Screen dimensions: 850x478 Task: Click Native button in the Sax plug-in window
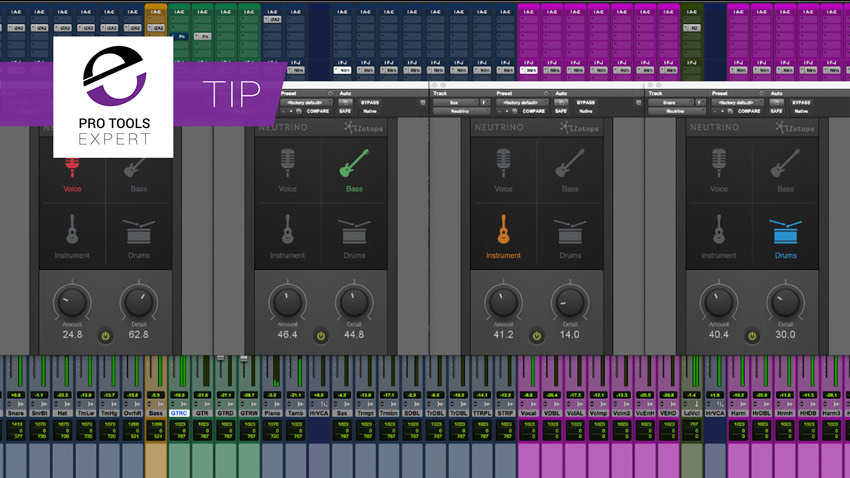pos(585,111)
